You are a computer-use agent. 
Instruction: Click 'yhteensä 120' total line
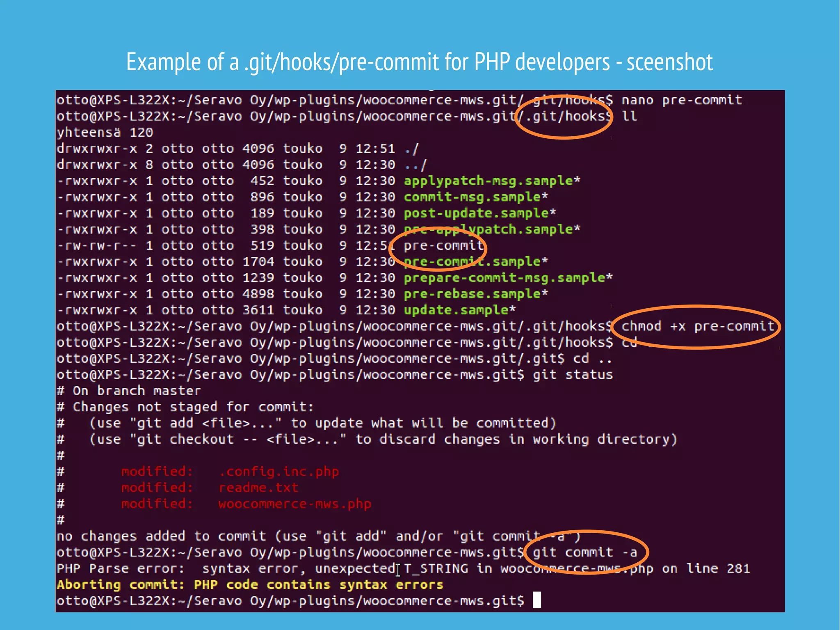105,133
